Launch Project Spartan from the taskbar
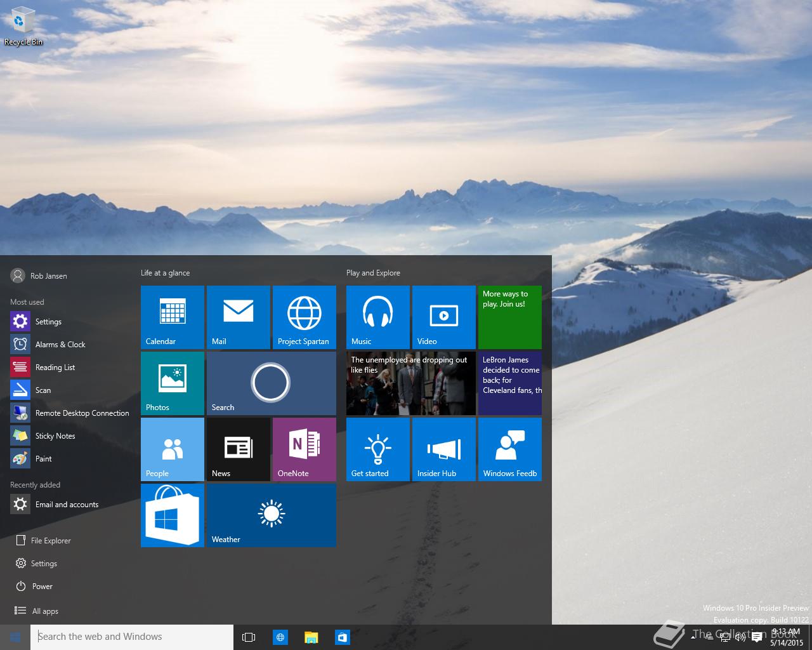 [x=280, y=637]
